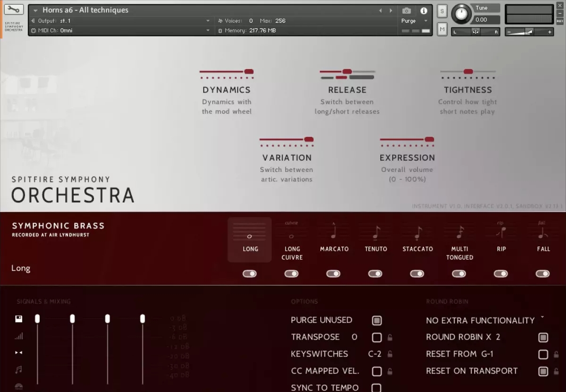This screenshot has height=392, width=566.
Task: Toggle the Fall load switch
Action: click(542, 273)
